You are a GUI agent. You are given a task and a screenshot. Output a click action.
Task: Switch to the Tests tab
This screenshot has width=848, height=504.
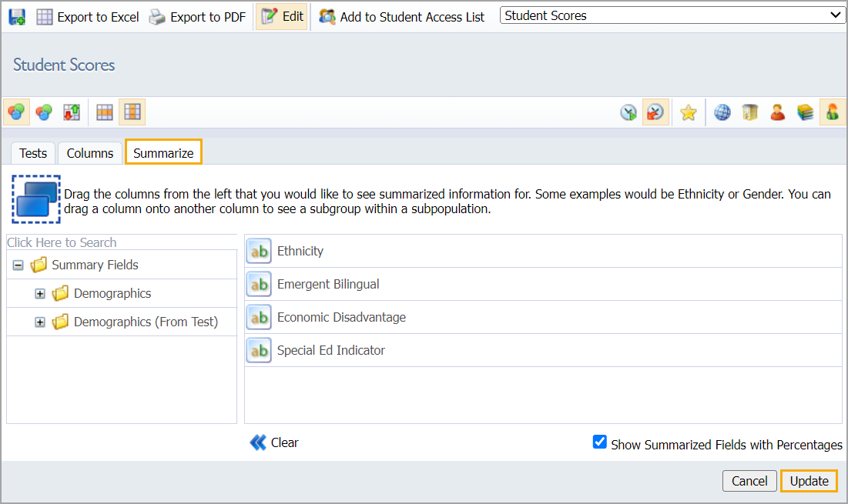pyautogui.click(x=33, y=153)
